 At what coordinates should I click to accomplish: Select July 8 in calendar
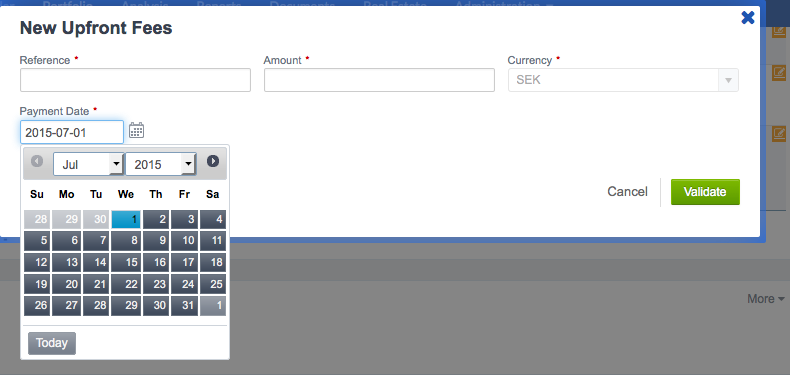[126, 241]
